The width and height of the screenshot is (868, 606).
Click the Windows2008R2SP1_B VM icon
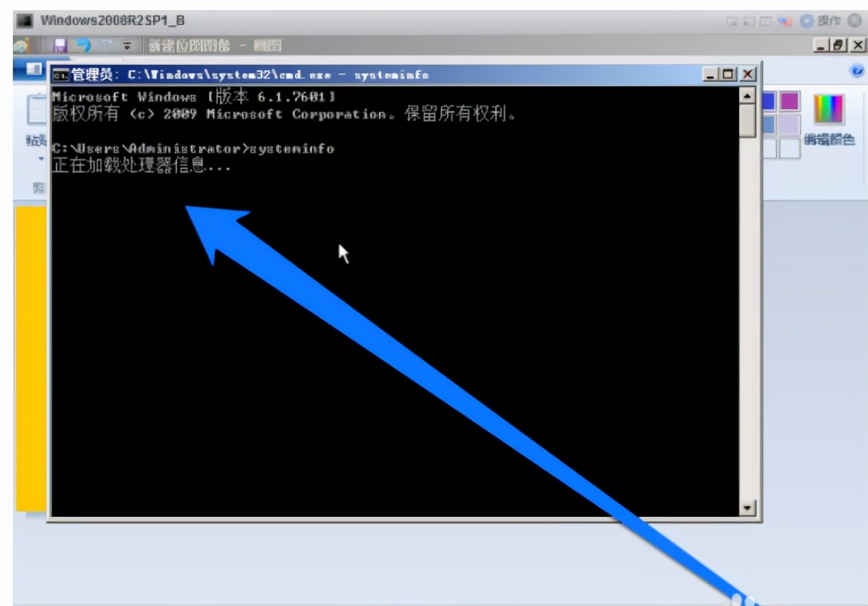tap(25, 20)
